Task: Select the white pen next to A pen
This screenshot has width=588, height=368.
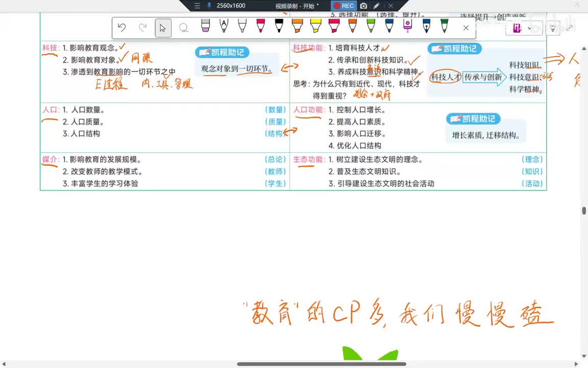Action: [x=242, y=26]
